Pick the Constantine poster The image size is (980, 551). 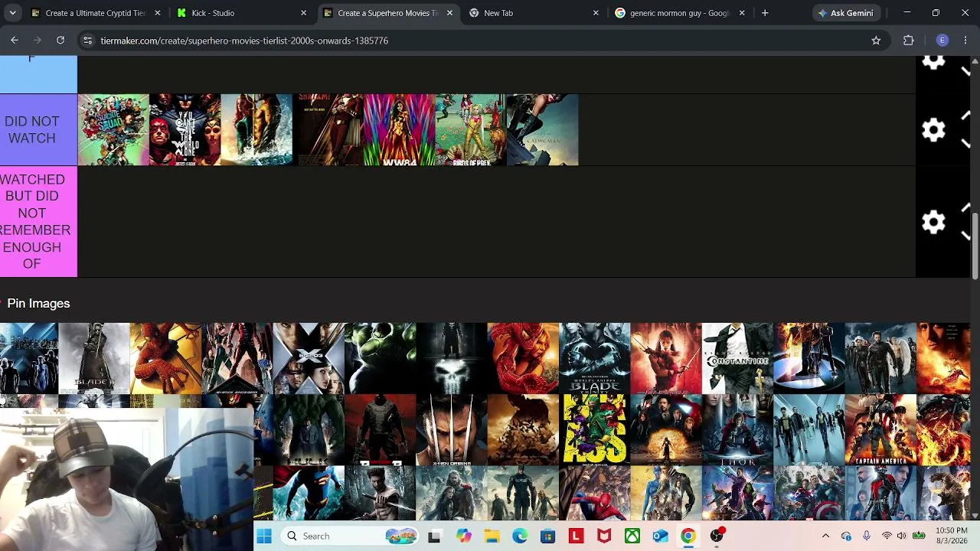[737, 358]
